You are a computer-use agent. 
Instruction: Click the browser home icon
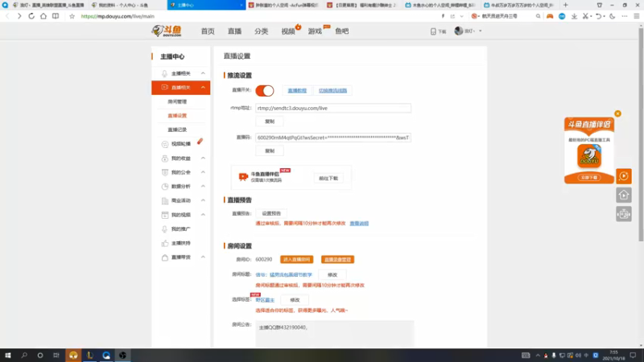click(x=43, y=16)
